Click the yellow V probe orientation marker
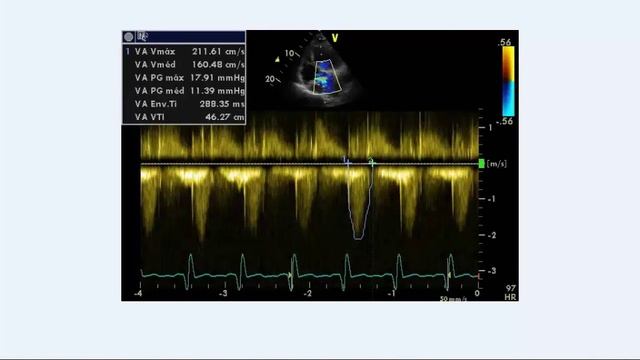Screen dimensions: 640x360 tap(335, 38)
